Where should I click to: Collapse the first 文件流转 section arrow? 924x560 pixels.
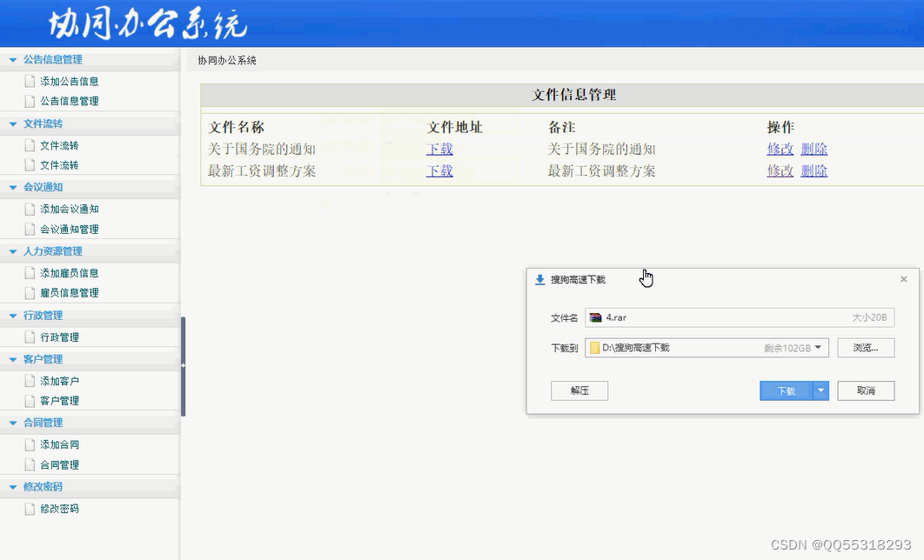13,123
